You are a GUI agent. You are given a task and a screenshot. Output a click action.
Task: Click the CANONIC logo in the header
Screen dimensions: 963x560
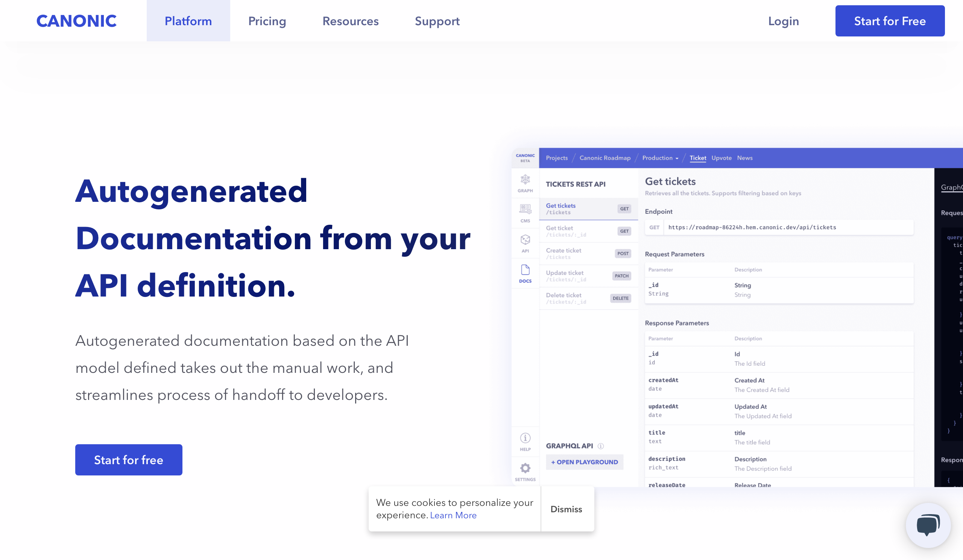coord(76,21)
